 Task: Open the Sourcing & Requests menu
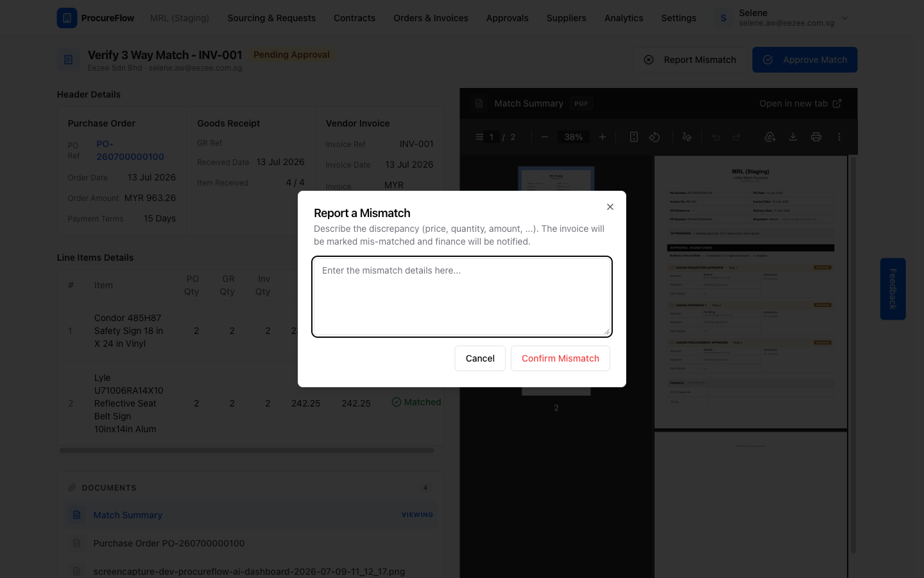coord(271,18)
